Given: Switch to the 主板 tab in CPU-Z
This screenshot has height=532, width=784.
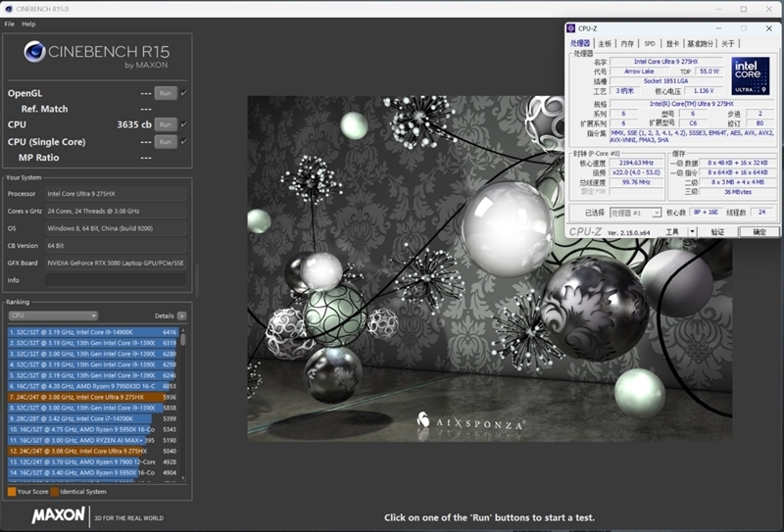Looking at the screenshot, I should click(605, 43).
